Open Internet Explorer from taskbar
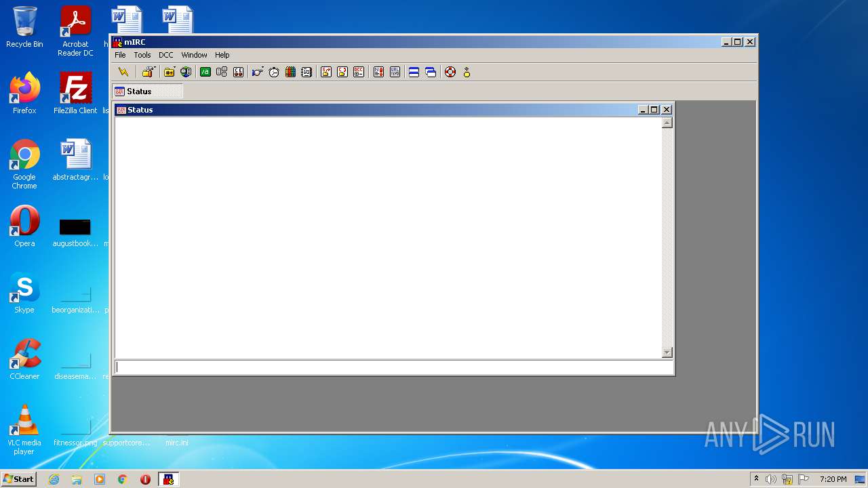The width and height of the screenshot is (868, 488). (x=54, y=479)
